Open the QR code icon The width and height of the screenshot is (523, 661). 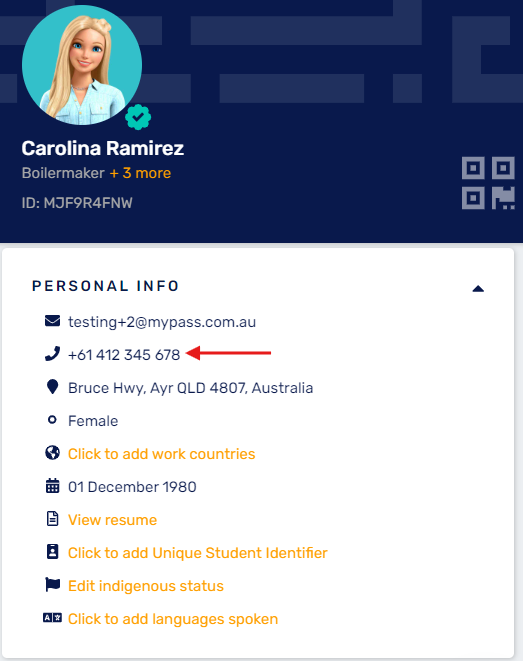pos(488,183)
